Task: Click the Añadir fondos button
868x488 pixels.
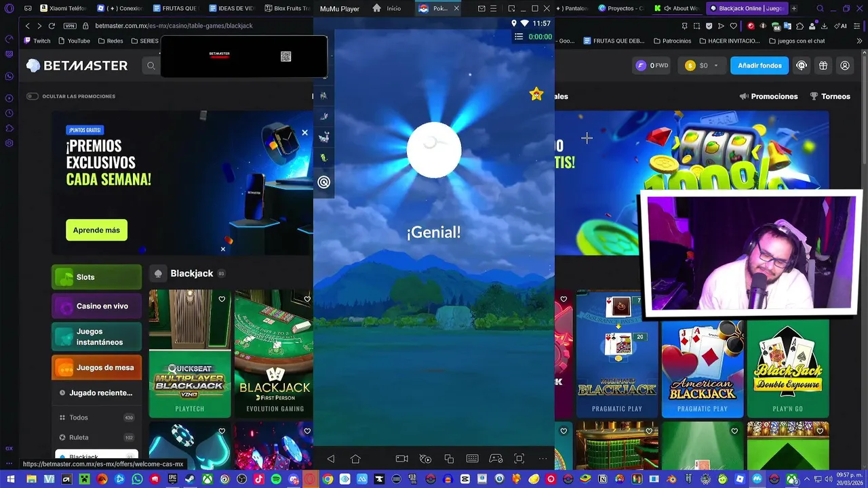Action: point(759,66)
